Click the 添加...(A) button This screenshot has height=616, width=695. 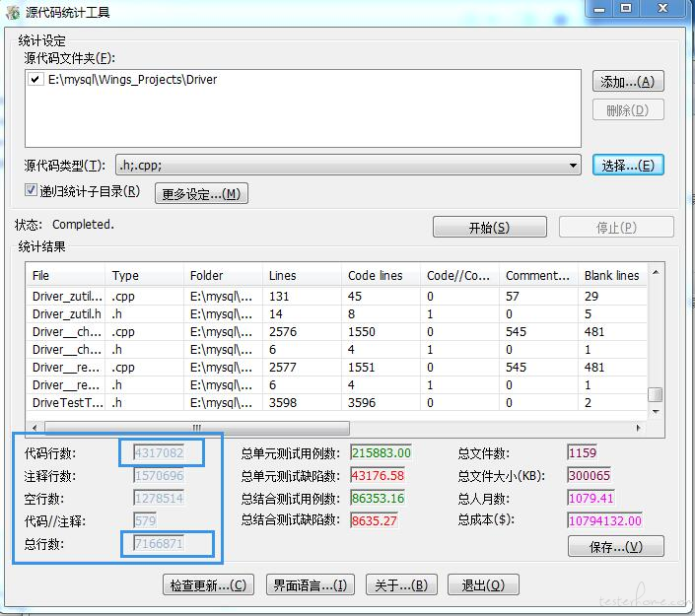628,82
